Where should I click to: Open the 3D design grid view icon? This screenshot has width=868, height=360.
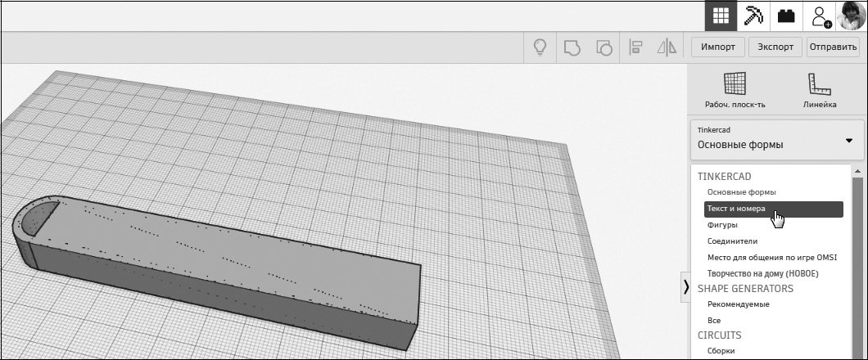721,16
